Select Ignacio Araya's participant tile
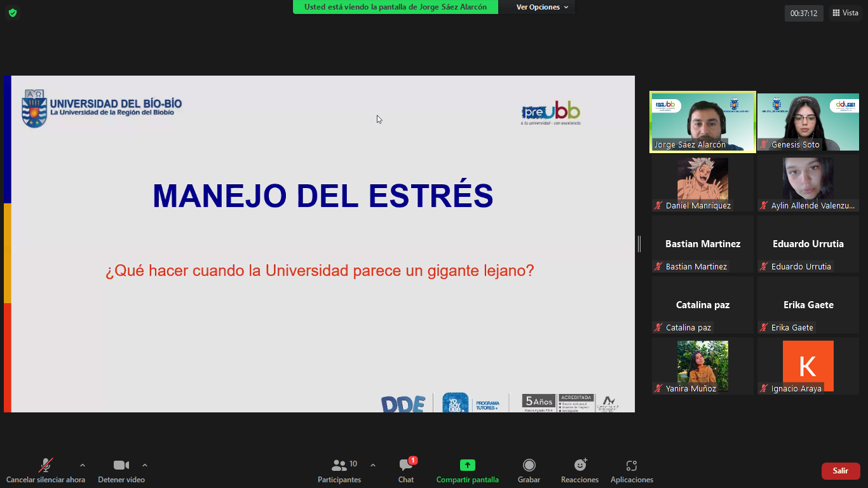The image size is (868, 488). pos(808,366)
